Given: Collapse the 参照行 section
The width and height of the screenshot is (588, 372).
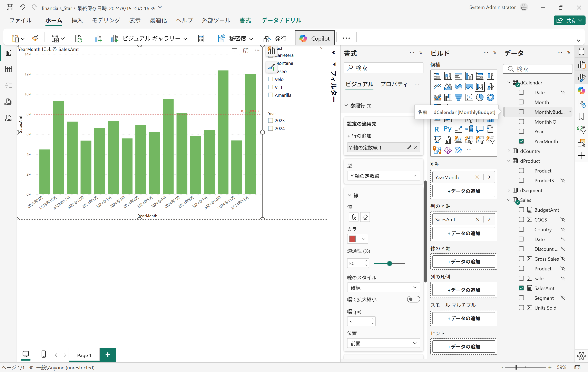Looking at the screenshot, I should (x=346, y=105).
